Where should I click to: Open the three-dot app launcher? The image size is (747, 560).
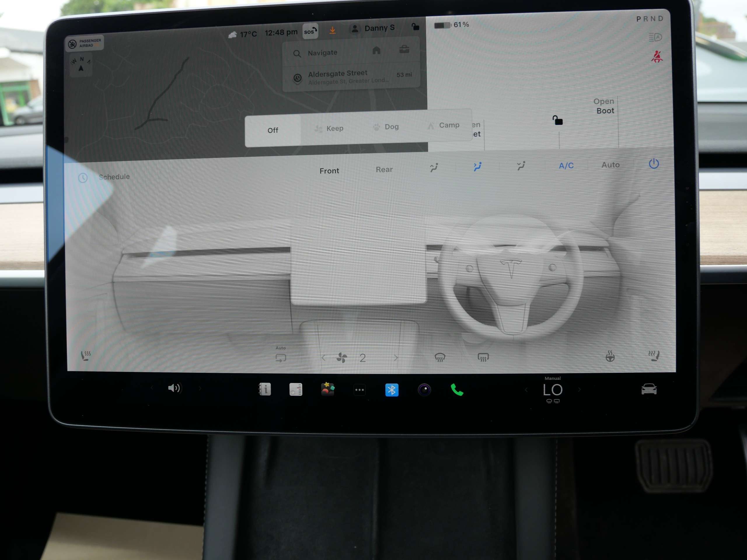pyautogui.click(x=360, y=390)
